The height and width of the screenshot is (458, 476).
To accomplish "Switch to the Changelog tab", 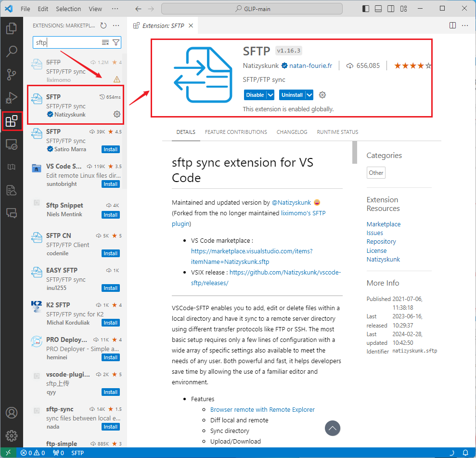I will (x=292, y=132).
